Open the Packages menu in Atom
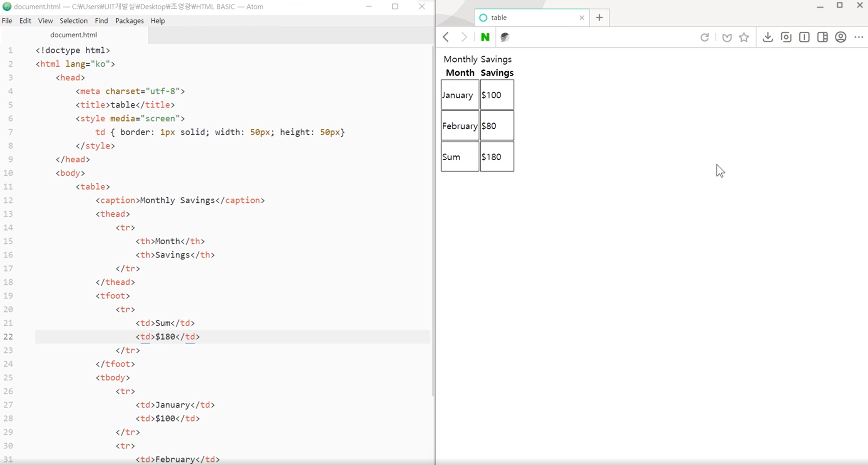This screenshot has width=868, height=465. (x=129, y=21)
